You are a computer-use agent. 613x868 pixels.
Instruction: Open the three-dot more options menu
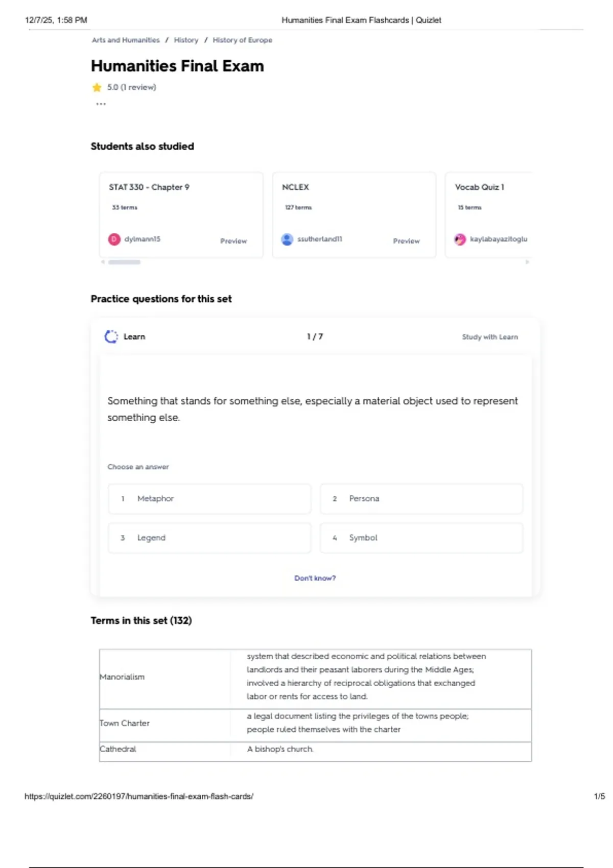point(101,104)
